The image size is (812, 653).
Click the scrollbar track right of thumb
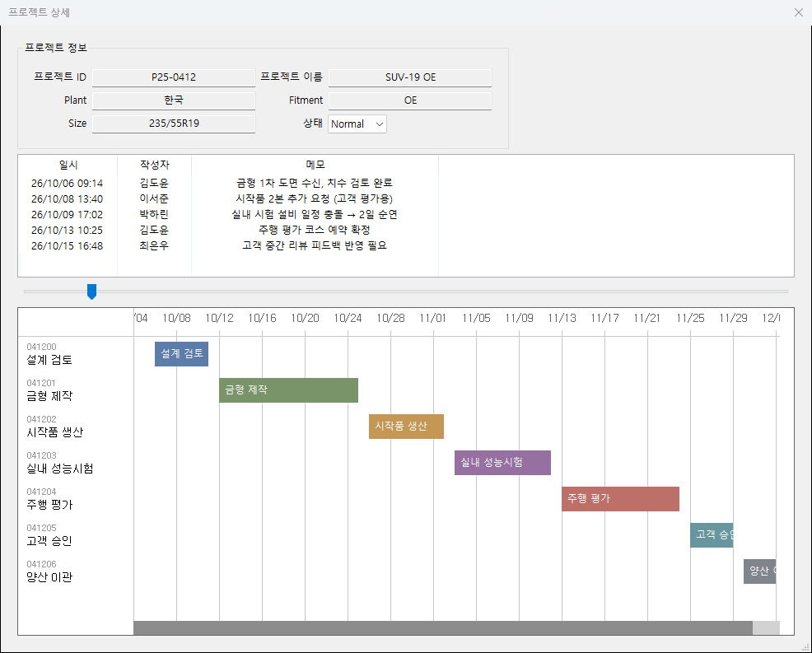766,627
